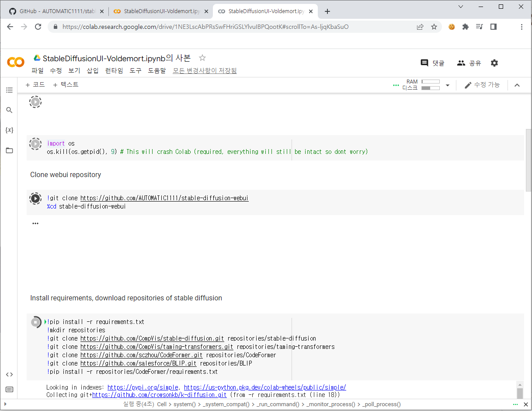Open the Chrome three-dot menu
Screen dimensions: 532x411
pos(522,27)
